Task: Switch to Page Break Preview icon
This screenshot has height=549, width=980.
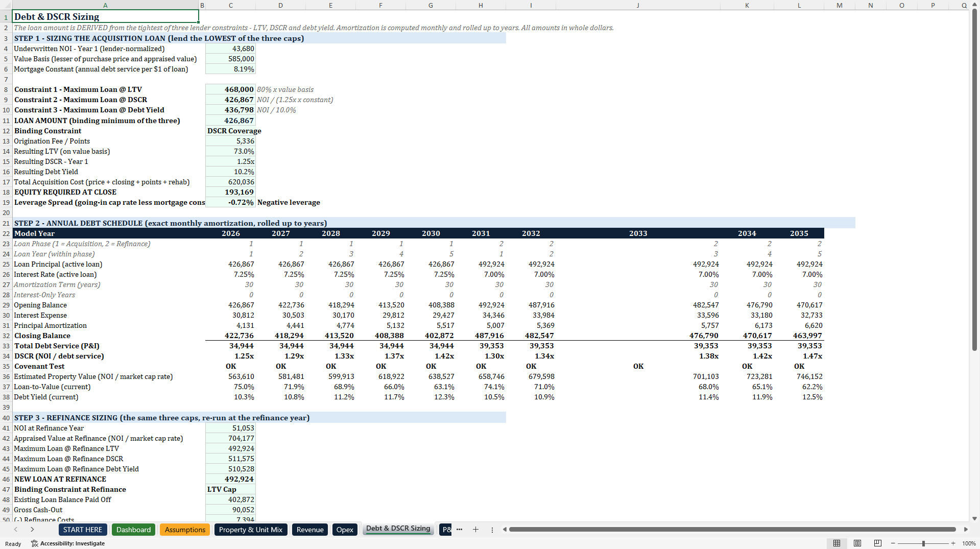Action: (878, 543)
